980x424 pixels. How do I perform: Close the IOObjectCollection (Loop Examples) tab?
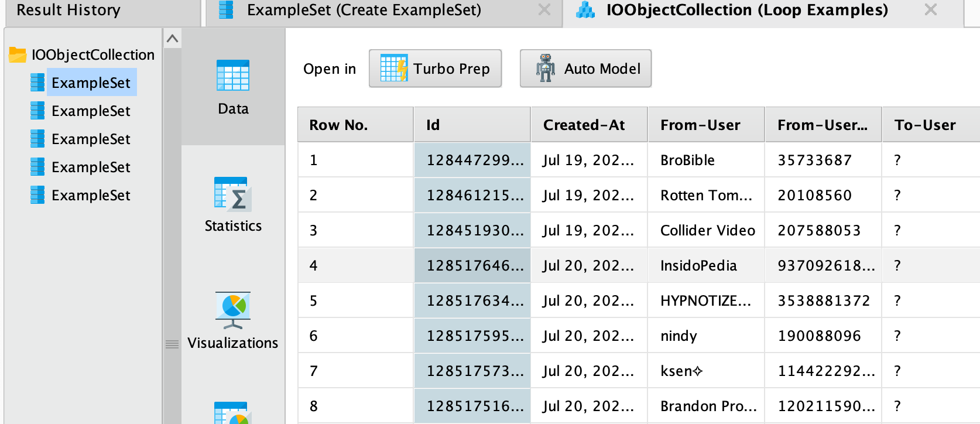point(931,10)
